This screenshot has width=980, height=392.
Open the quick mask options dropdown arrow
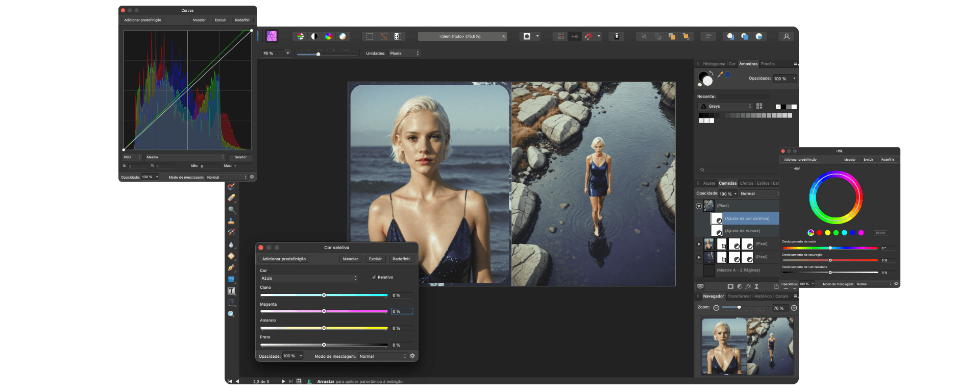537,36
